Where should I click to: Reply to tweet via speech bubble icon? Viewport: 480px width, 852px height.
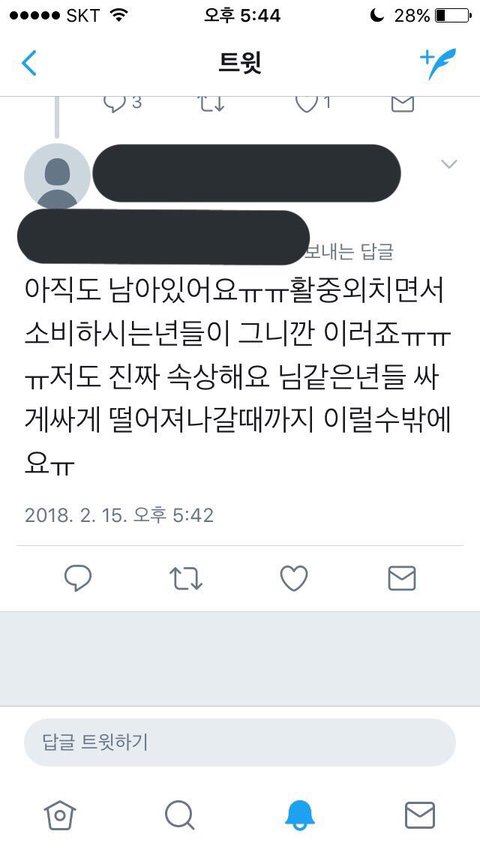coord(78,578)
